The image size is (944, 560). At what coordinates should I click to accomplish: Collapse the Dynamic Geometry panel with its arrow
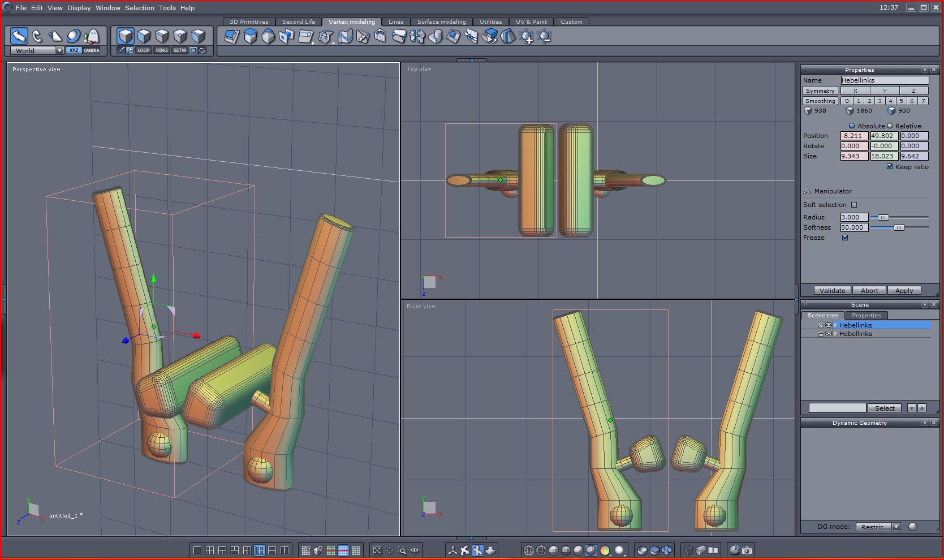(x=925, y=423)
